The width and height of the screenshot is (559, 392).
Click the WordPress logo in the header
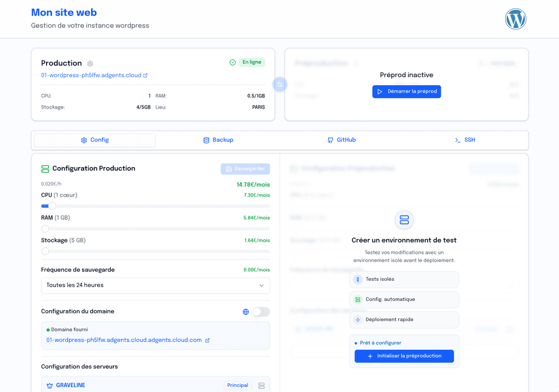516,19
